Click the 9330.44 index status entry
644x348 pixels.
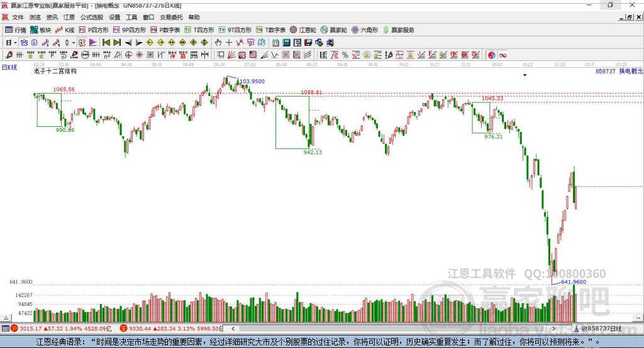pos(170,329)
